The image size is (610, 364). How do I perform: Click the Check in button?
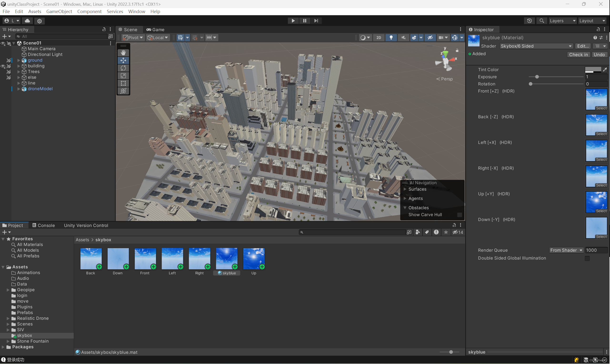[578, 54]
